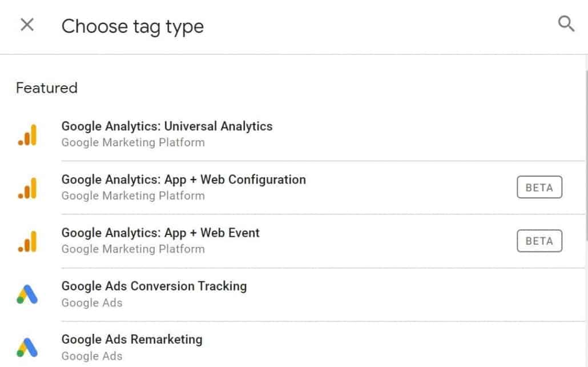Click the search magnifier icon
This screenshot has height=367, width=588.
click(x=566, y=24)
